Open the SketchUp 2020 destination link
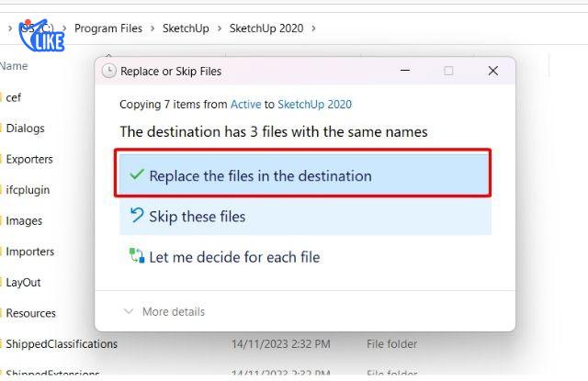 [x=314, y=105]
